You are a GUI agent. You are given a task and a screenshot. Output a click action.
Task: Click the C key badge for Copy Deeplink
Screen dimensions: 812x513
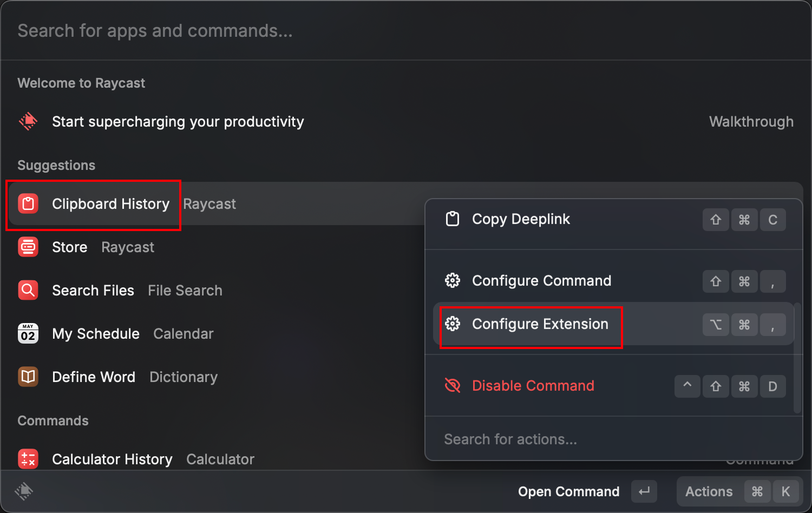pyautogui.click(x=772, y=219)
